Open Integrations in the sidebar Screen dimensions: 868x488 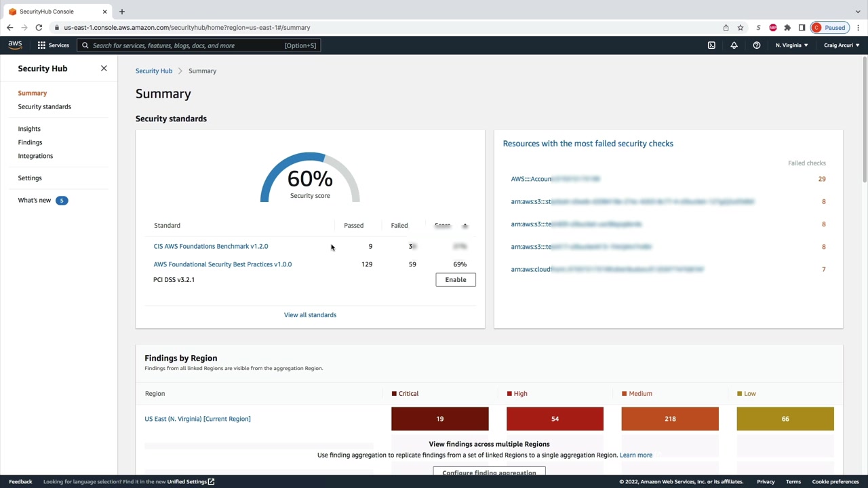tap(35, 156)
